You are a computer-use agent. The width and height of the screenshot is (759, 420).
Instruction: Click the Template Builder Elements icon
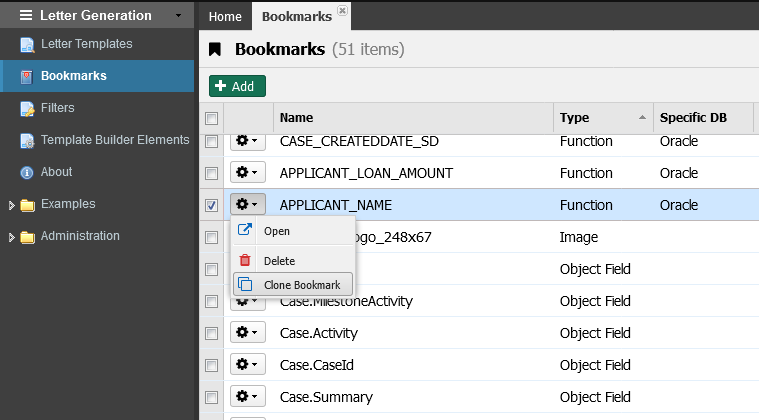(27, 140)
